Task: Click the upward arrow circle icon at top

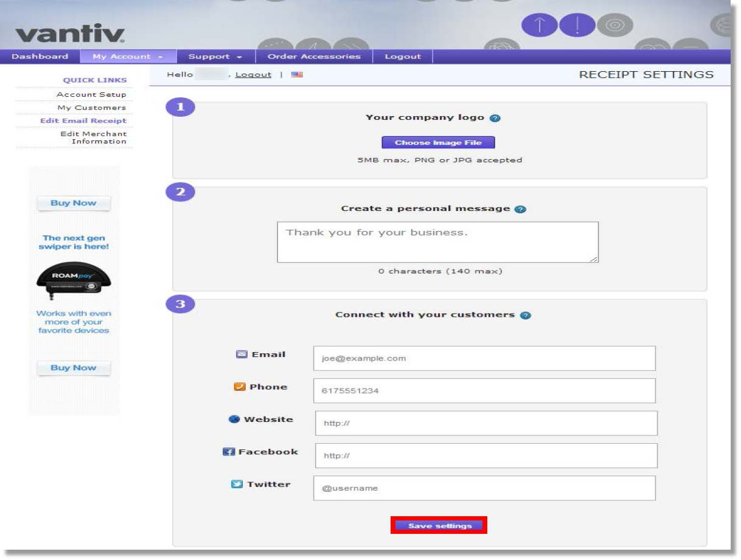Action: (539, 25)
